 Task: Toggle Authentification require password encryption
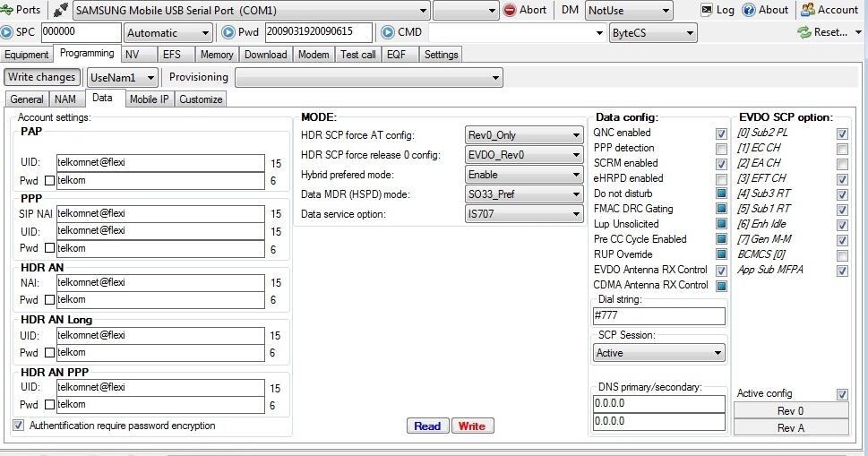(x=19, y=426)
